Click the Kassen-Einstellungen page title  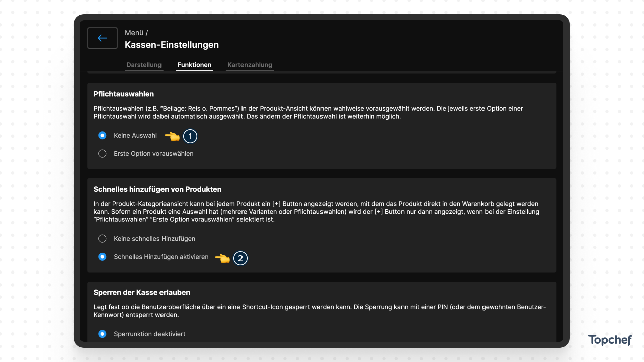(172, 45)
